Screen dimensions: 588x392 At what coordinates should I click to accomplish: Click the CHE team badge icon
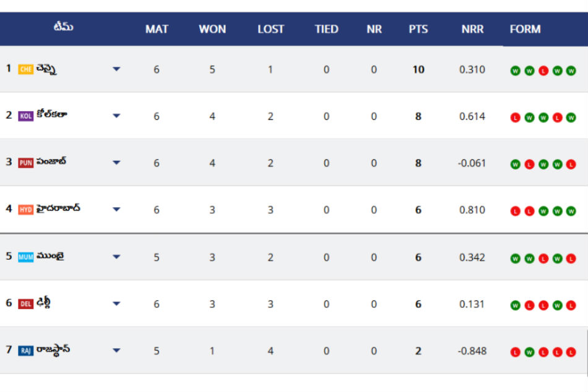[25, 69]
